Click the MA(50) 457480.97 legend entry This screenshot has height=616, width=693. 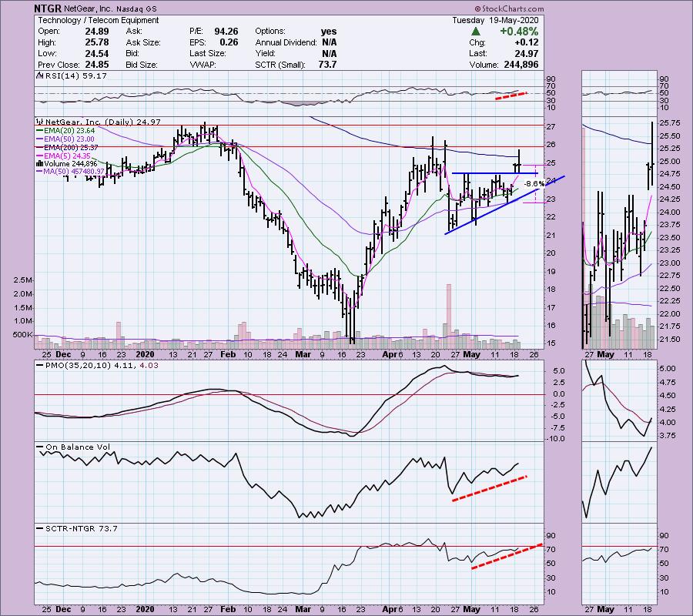coord(74,172)
